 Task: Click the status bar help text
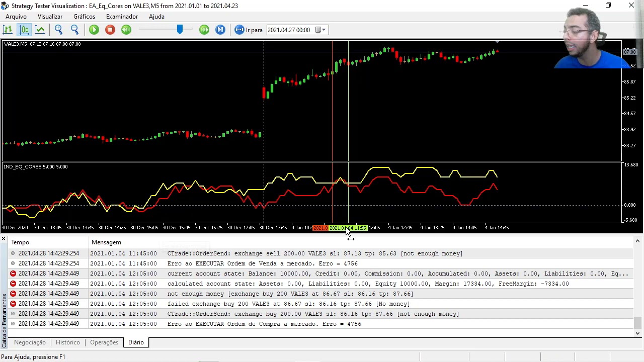[33, 357]
